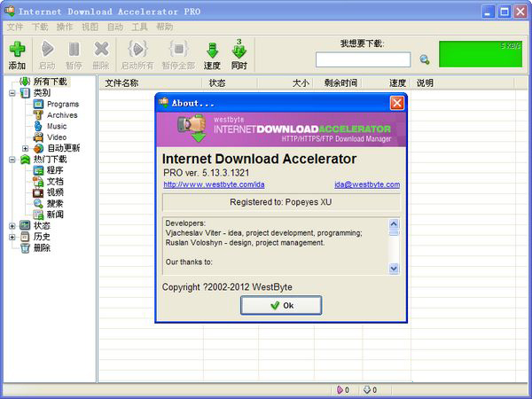Viewport: 532px width, 399px height.
Task: Select the 自动更新 globe icon
Action: (x=38, y=148)
